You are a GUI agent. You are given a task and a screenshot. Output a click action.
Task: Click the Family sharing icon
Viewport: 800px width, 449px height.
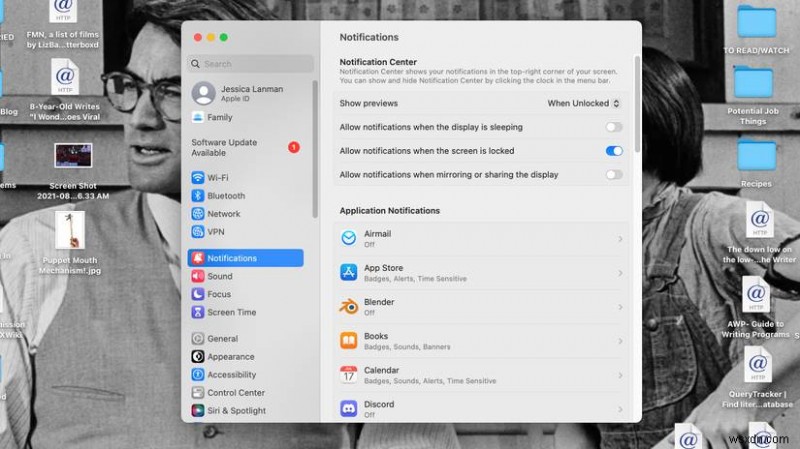(x=198, y=117)
